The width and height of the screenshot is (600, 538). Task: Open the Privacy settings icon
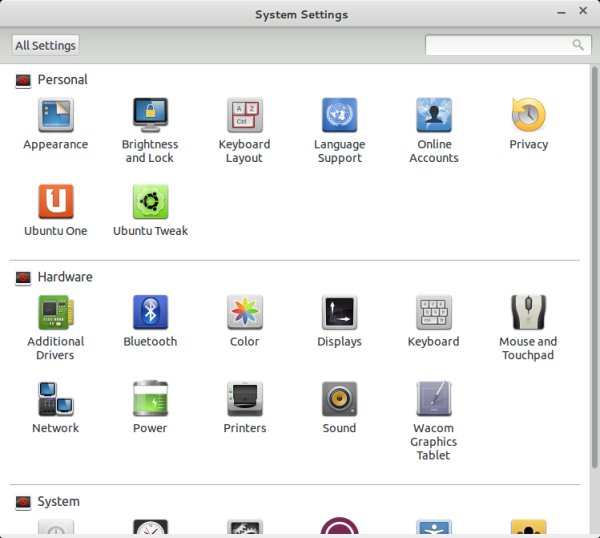528,115
